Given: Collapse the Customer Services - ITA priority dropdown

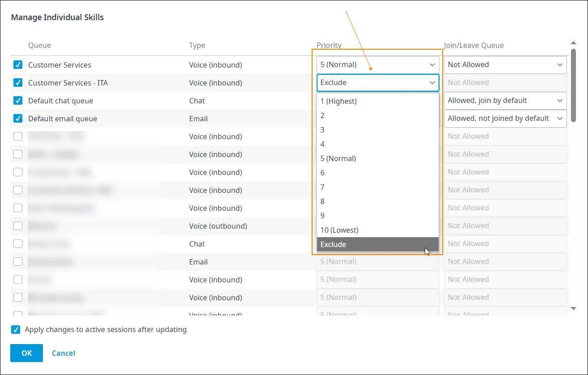Looking at the screenshot, I should 378,82.
